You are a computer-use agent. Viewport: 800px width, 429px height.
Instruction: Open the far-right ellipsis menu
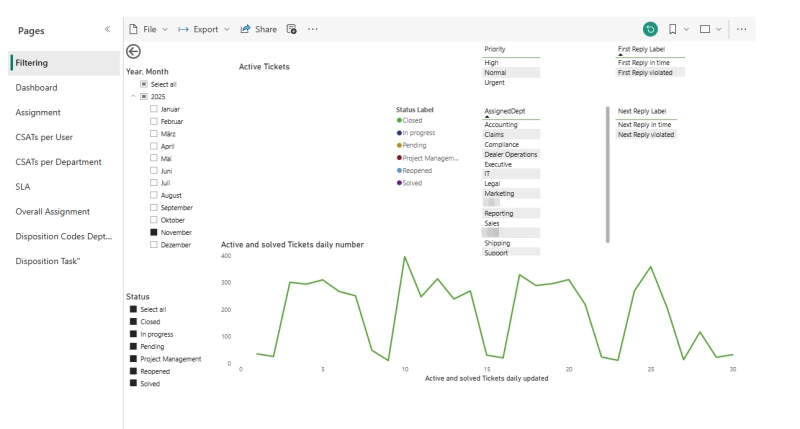click(x=741, y=29)
